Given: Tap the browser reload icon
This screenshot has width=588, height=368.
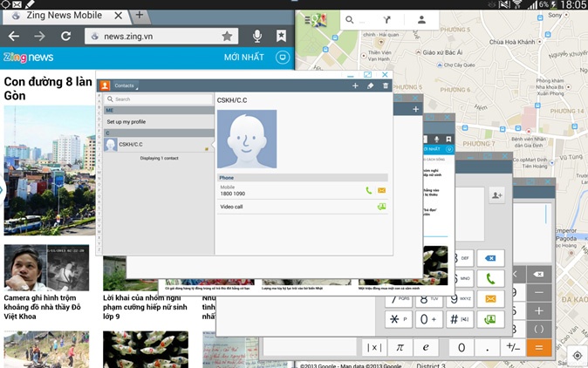Looking at the screenshot, I should (x=65, y=36).
